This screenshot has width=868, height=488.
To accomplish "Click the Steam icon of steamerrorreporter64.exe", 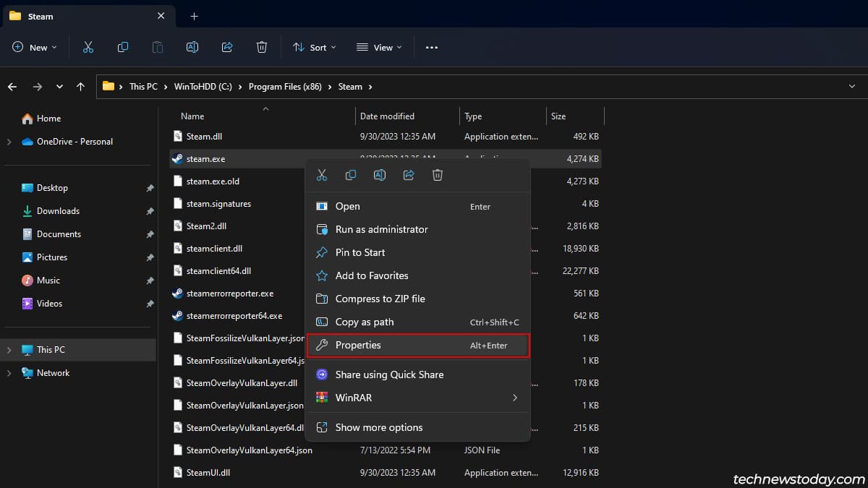I will pos(177,316).
